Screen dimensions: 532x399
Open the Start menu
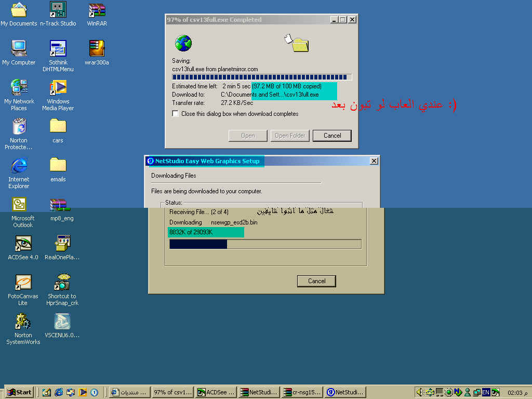click(20, 392)
